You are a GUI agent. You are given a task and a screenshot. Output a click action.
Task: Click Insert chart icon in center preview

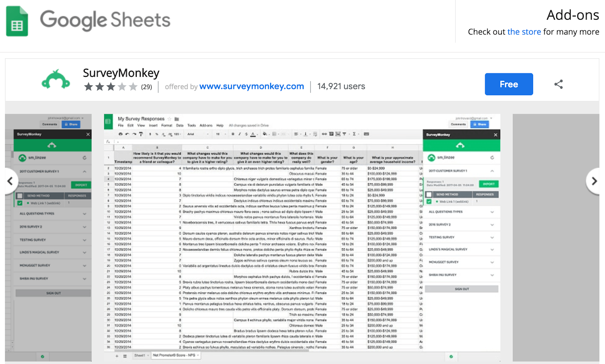coord(338,134)
